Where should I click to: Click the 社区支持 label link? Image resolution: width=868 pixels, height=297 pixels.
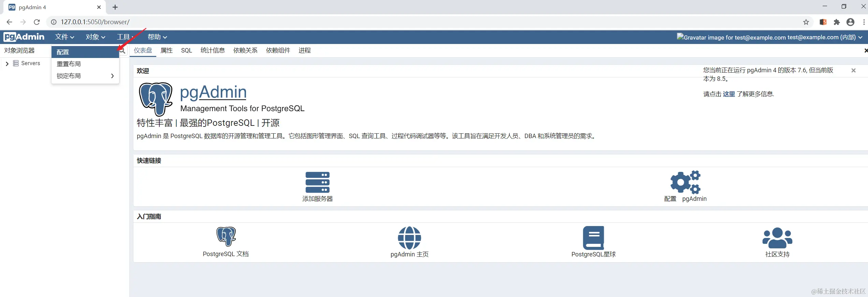(777, 254)
